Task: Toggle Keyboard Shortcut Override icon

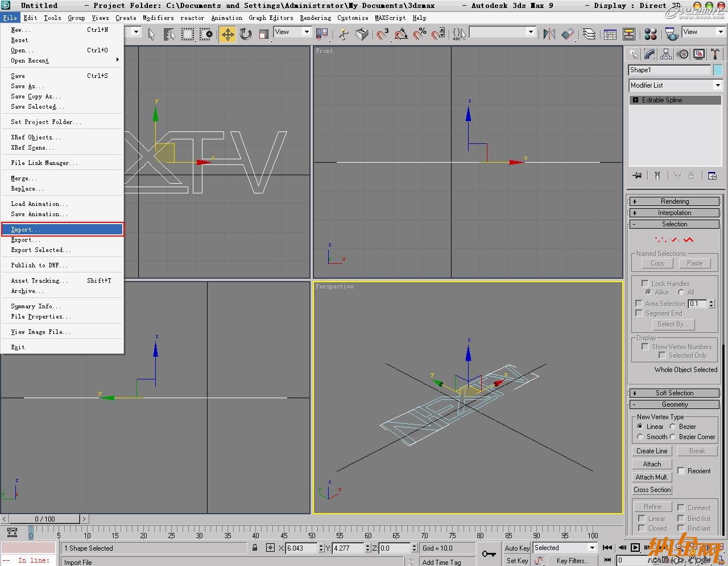Action: pos(362,34)
